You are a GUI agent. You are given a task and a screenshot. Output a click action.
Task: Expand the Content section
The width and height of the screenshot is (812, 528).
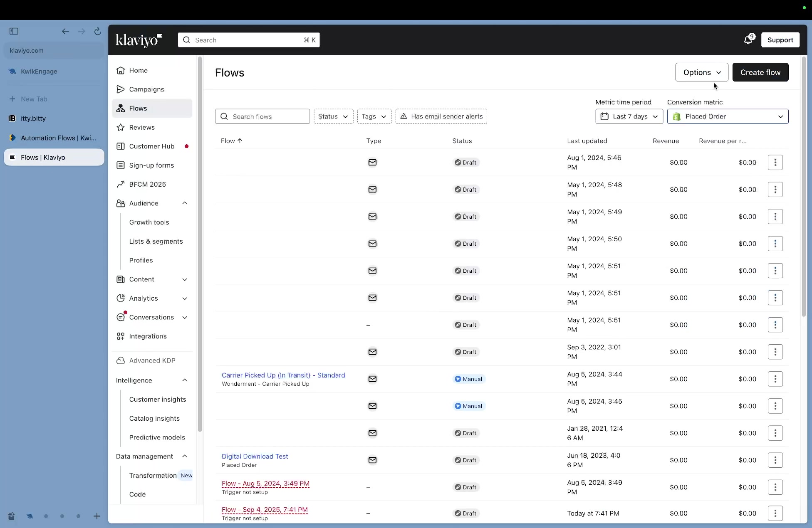coord(185,279)
